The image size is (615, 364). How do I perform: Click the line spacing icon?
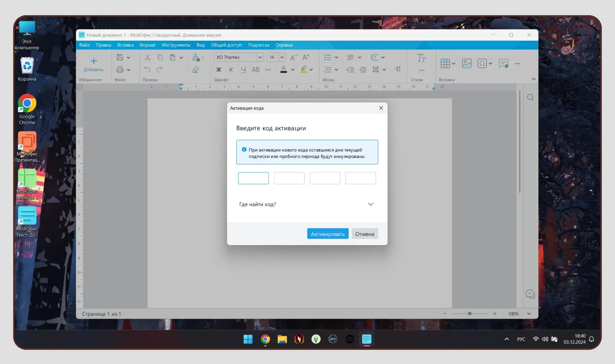point(374,57)
